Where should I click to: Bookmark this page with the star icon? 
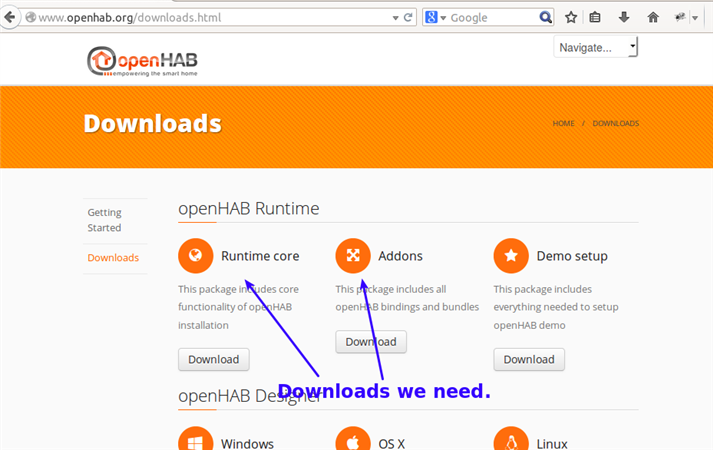click(x=571, y=18)
